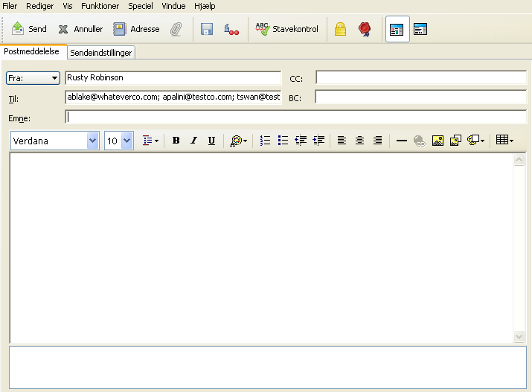Open the Filer menu
This screenshot has height=392, width=532.
click(10, 6)
